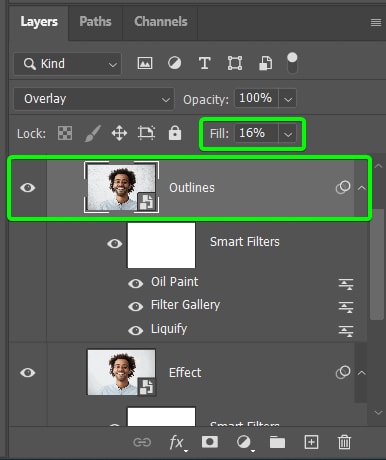
Task: Lock position move icon
Action: (x=119, y=133)
